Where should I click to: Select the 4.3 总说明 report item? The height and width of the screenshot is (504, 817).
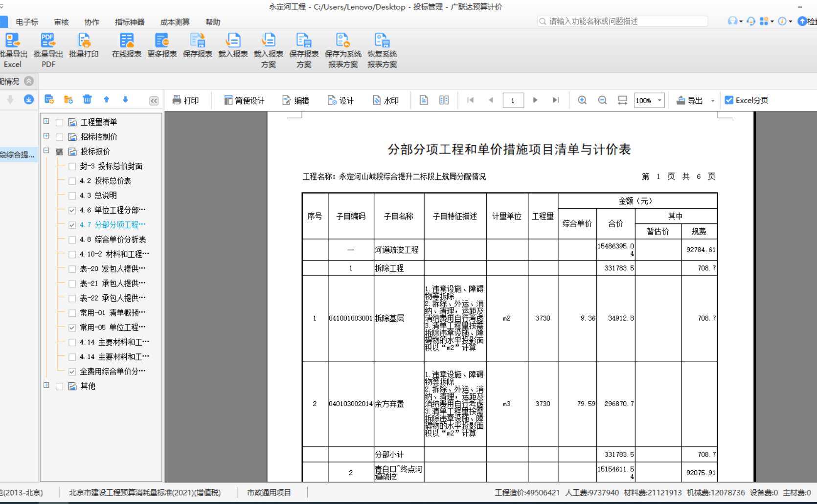(x=98, y=196)
